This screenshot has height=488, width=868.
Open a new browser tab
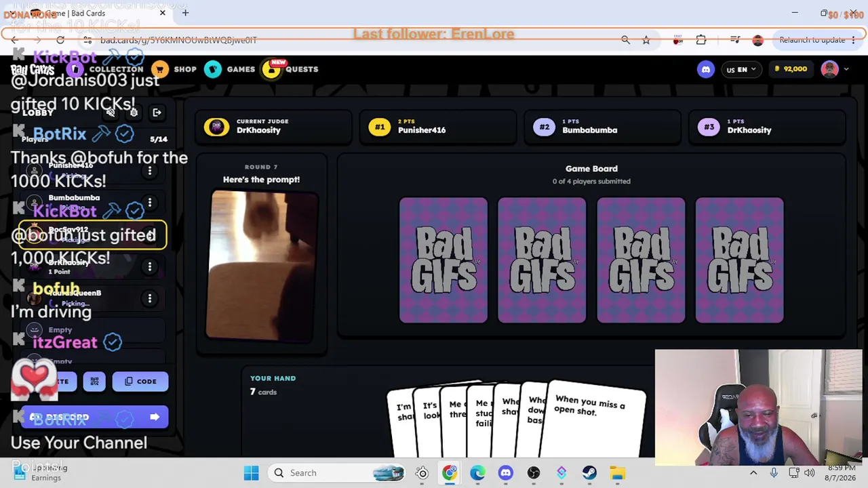[x=185, y=13]
